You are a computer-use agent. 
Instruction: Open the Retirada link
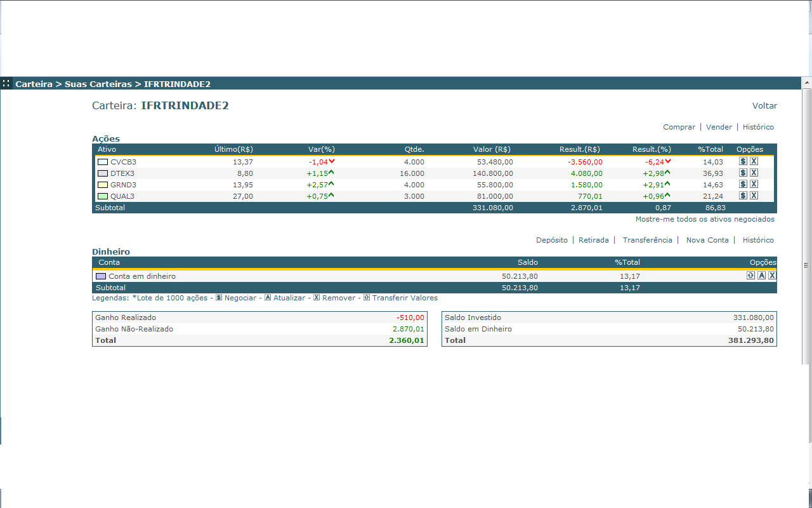pyautogui.click(x=594, y=240)
